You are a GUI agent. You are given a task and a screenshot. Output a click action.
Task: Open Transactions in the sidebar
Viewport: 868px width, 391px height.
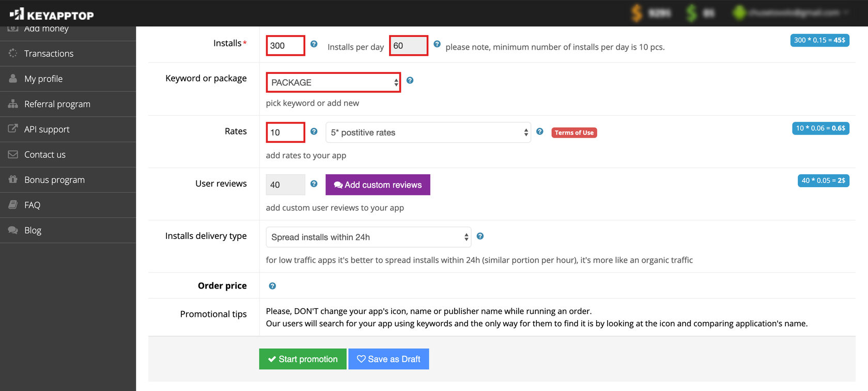(x=49, y=54)
